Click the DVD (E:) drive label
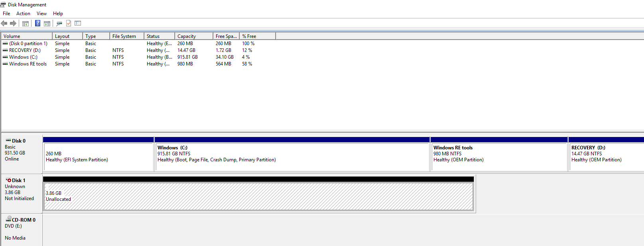This screenshot has width=644, height=246. coord(13,226)
